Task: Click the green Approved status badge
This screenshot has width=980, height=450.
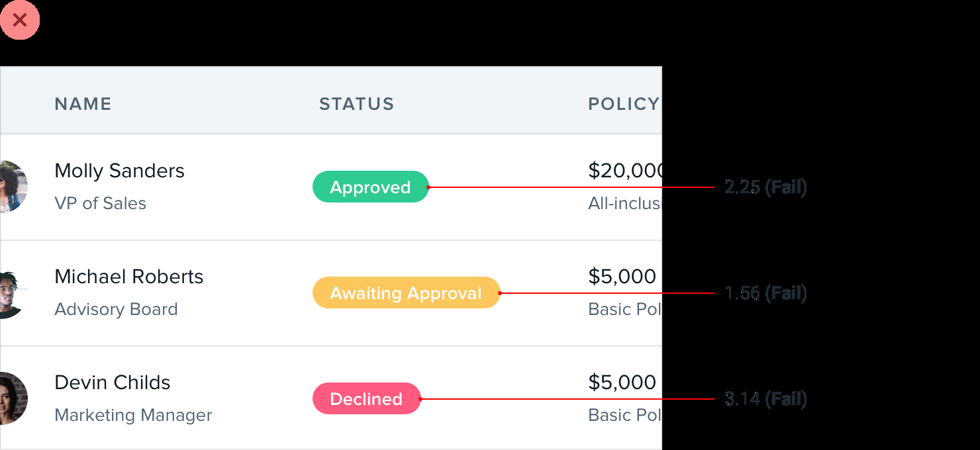Action: click(x=370, y=187)
